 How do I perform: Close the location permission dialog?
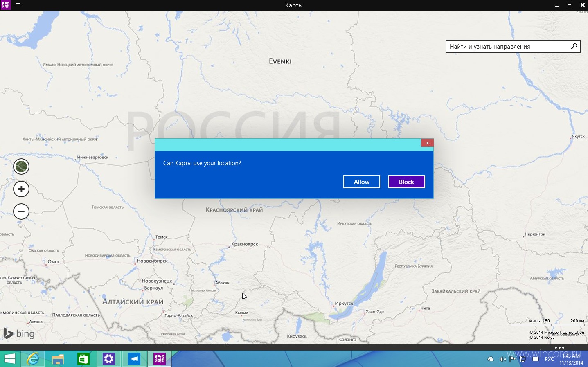(x=427, y=143)
